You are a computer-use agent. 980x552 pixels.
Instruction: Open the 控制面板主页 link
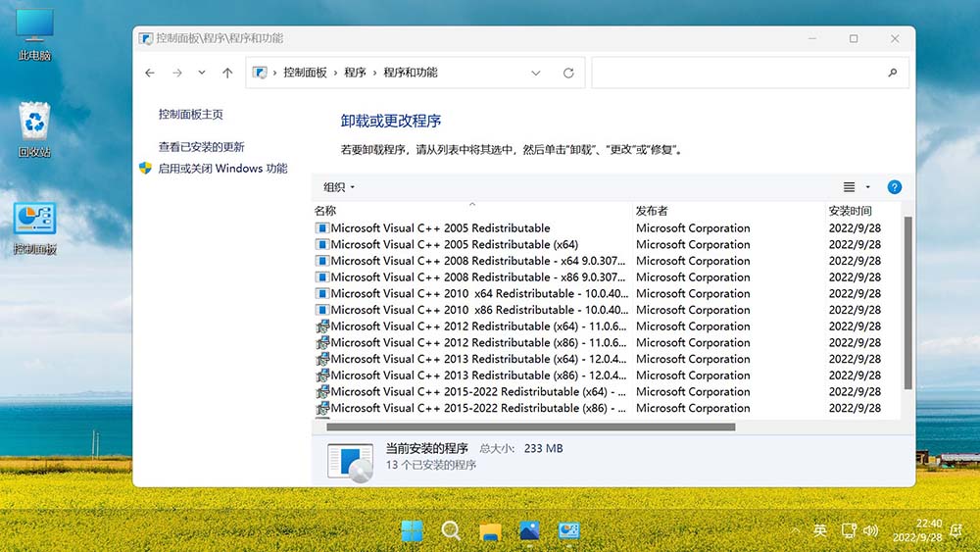(191, 115)
